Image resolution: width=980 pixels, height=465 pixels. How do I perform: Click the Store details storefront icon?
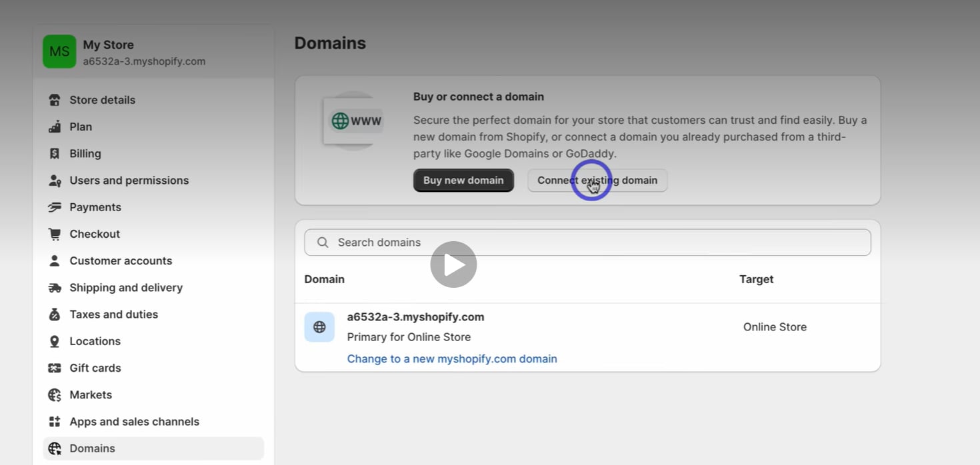[x=55, y=100]
